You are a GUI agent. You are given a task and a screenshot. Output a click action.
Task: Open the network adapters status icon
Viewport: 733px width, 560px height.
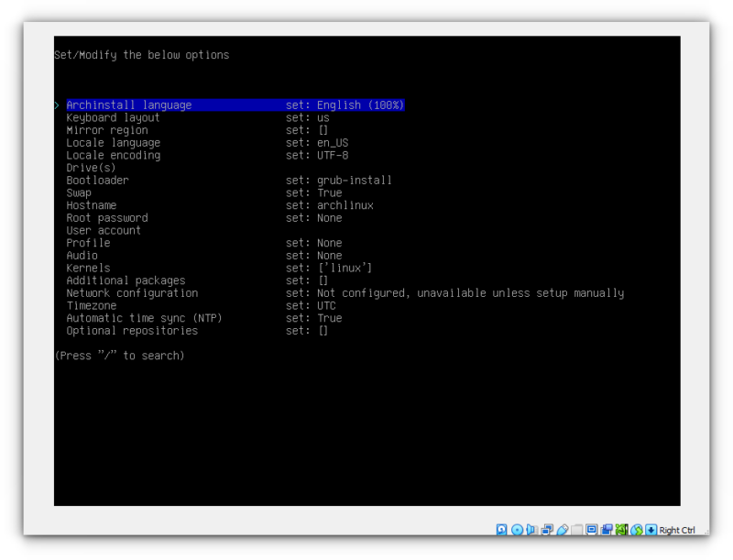548,530
